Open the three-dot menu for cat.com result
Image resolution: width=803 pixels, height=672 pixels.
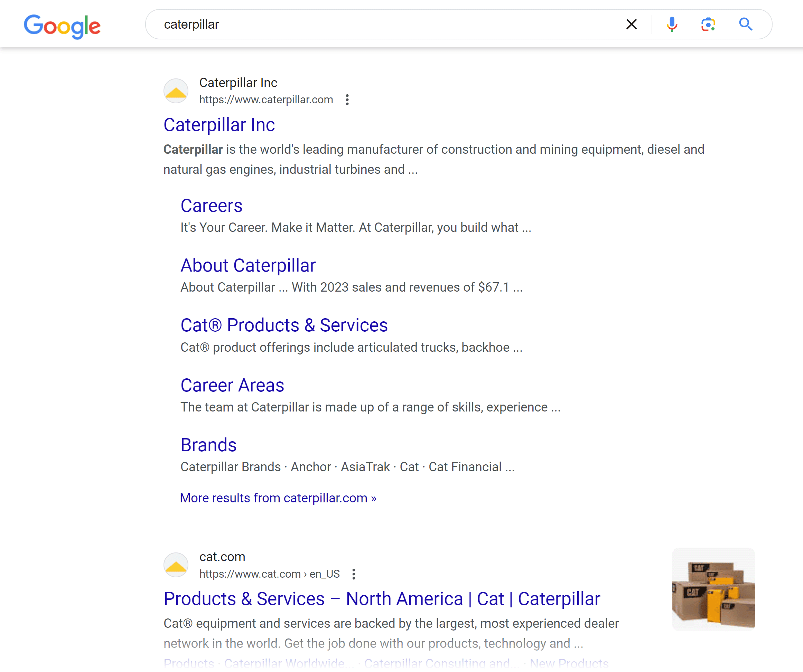point(354,574)
